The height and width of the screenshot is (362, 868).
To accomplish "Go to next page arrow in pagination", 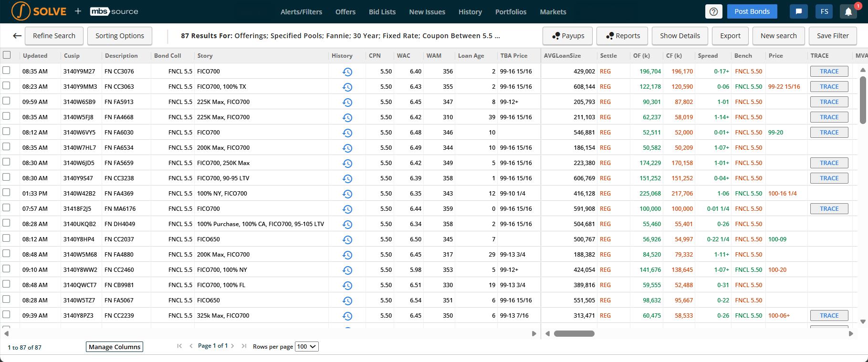I will [232, 346].
